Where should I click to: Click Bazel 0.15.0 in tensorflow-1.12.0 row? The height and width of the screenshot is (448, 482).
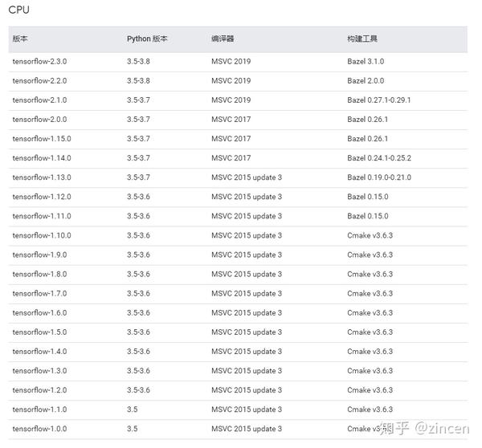coord(368,197)
